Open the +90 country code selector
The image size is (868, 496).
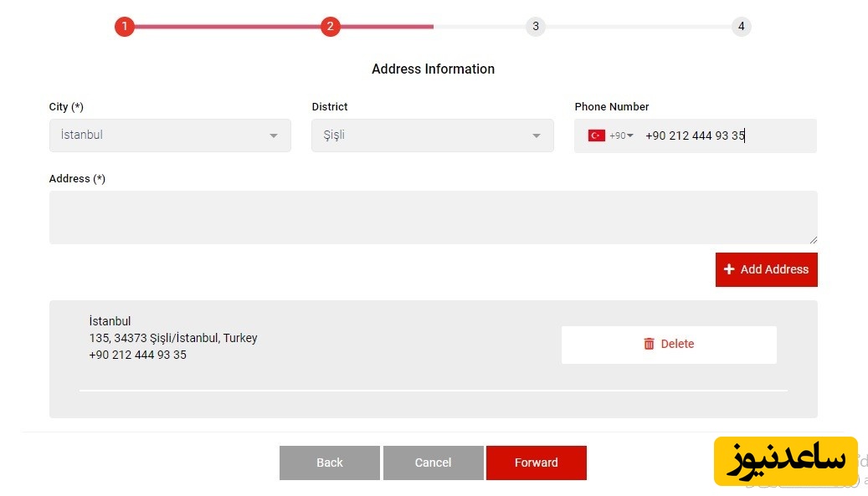(x=621, y=136)
